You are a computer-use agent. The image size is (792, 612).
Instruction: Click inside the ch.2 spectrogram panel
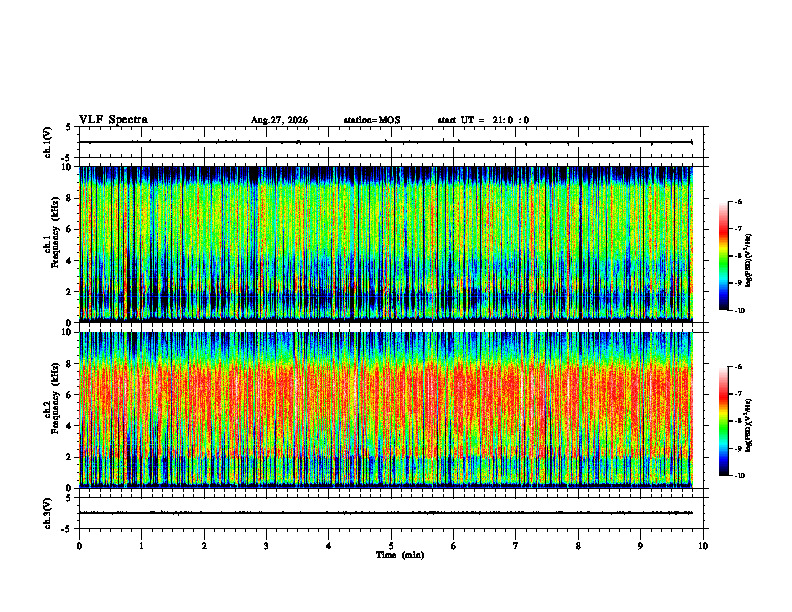386,410
